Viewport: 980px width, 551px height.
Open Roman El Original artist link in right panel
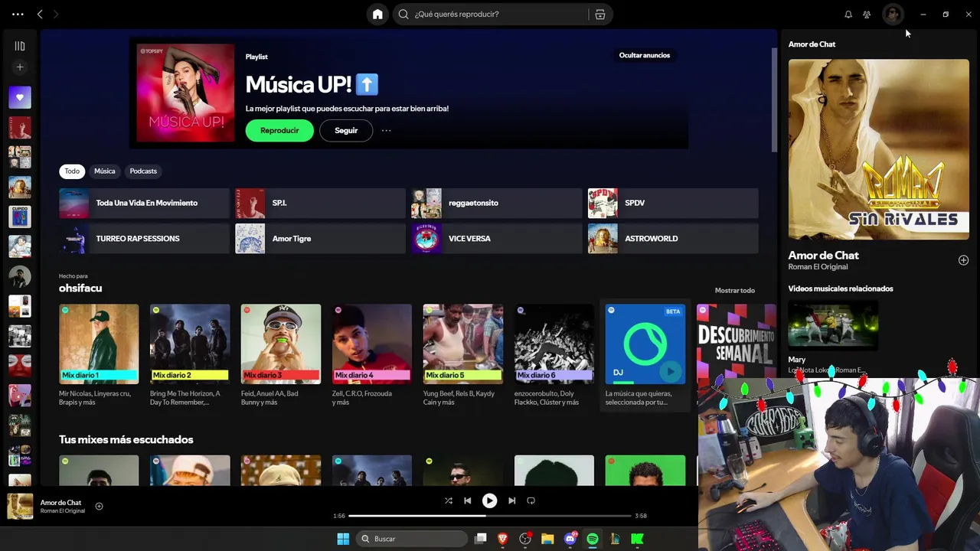(x=818, y=267)
